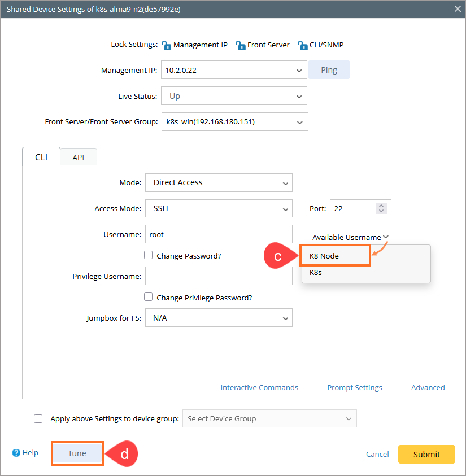Open the Access Mode SSH dropdown

[x=285, y=209]
